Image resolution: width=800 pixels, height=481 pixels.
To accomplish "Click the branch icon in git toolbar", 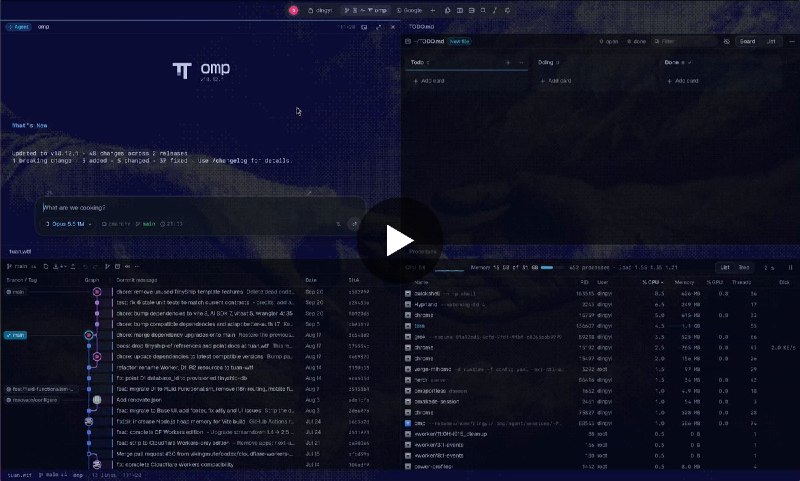I will (107, 266).
